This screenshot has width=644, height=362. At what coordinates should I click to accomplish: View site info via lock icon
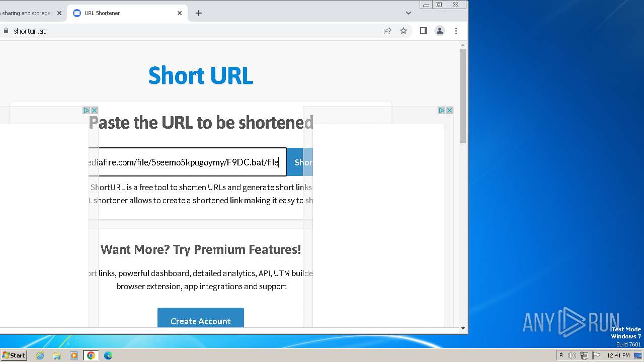(6, 31)
